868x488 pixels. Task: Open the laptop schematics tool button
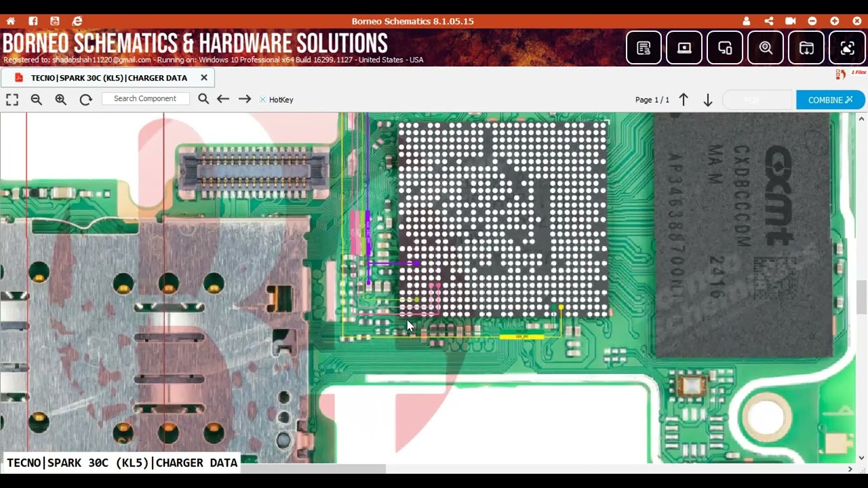(684, 48)
